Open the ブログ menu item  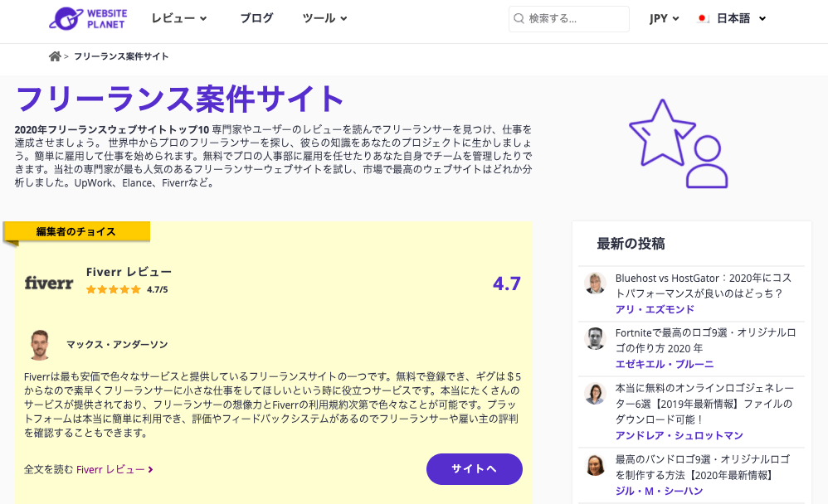coord(256,18)
